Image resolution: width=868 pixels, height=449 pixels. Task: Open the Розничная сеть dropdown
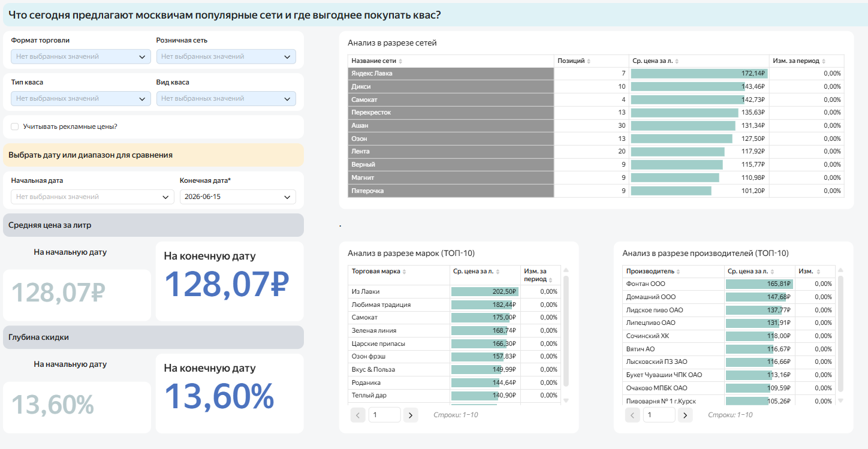(226, 56)
